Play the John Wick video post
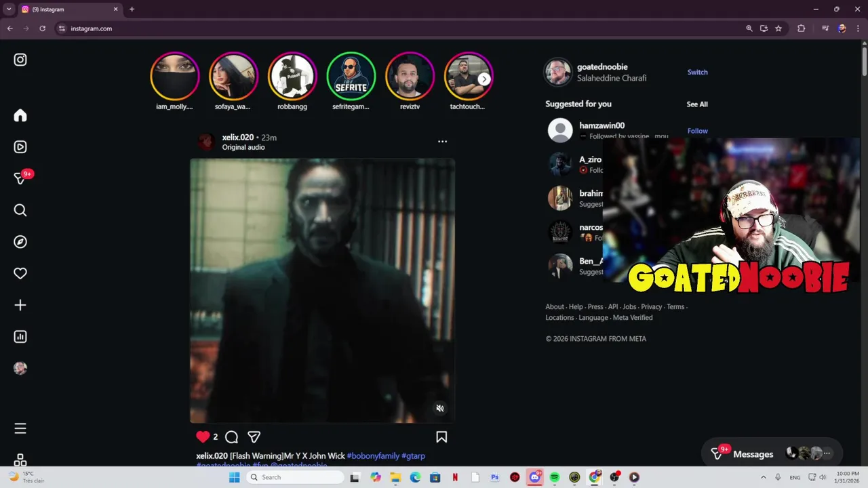Image resolution: width=868 pixels, height=488 pixels. pos(322,291)
